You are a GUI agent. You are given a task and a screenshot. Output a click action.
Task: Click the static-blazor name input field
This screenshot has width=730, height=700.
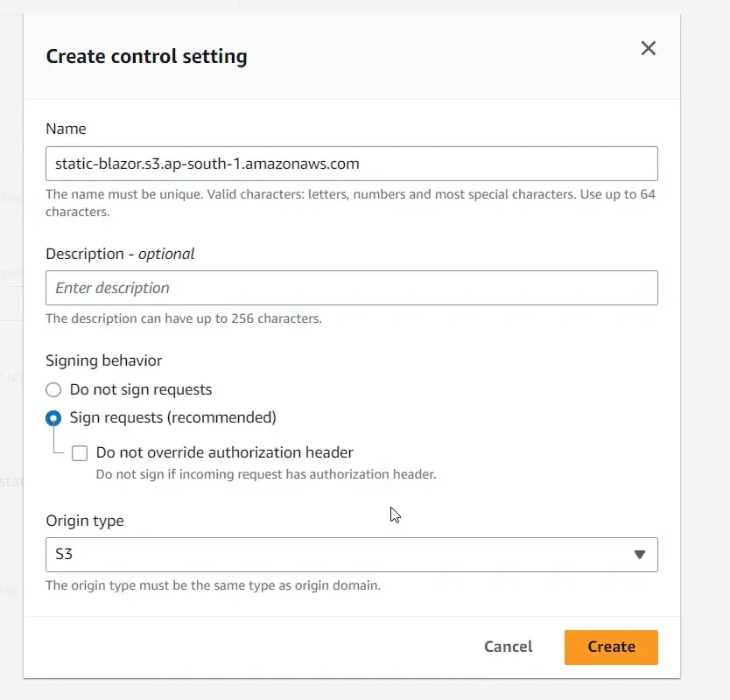350,164
